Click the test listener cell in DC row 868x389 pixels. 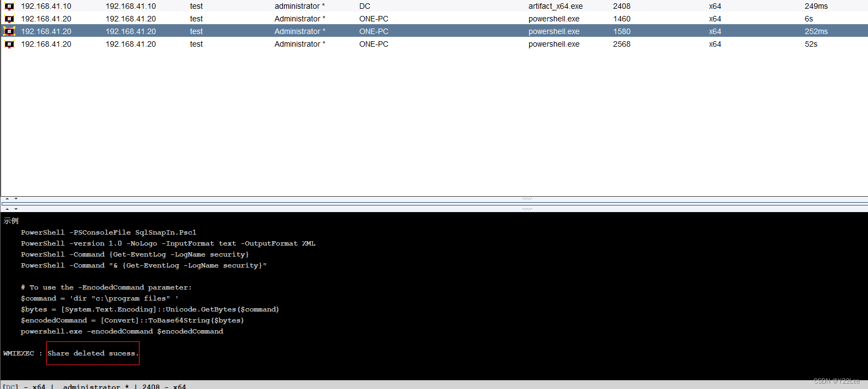click(196, 6)
